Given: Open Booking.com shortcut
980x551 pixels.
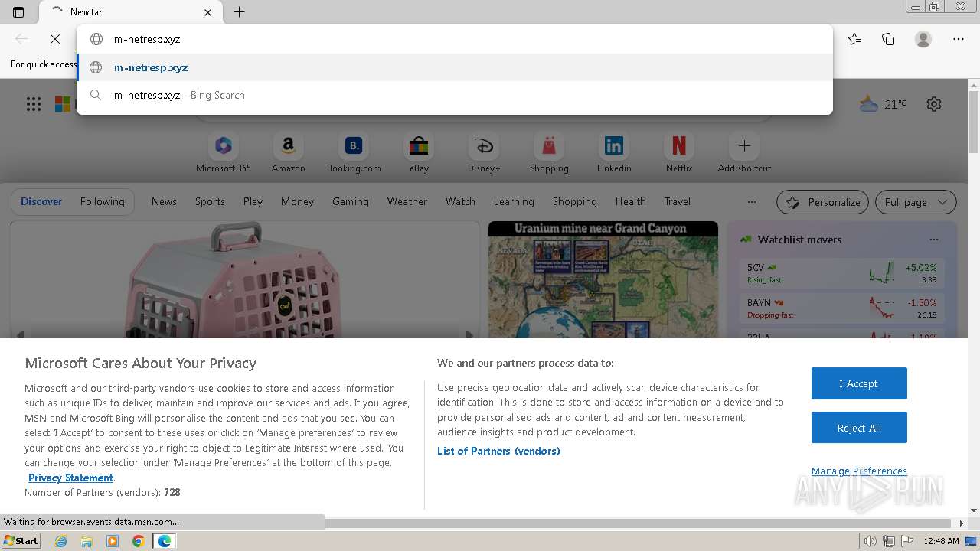Looking at the screenshot, I should pyautogui.click(x=354, y=153).
